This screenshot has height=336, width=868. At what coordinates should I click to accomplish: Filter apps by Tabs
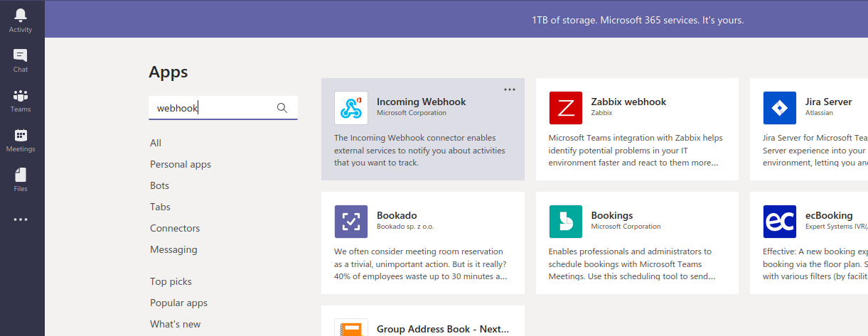(x=160, y=207)
